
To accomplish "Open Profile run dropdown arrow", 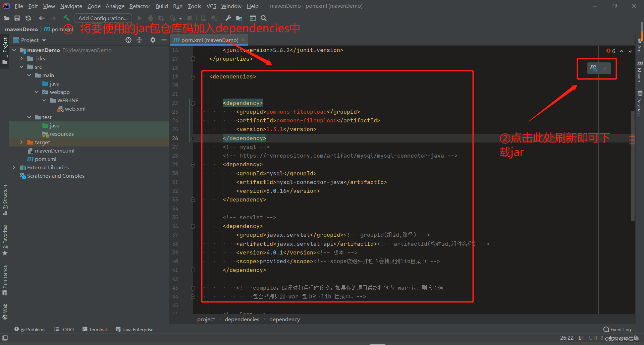I will tap(180, 18).
